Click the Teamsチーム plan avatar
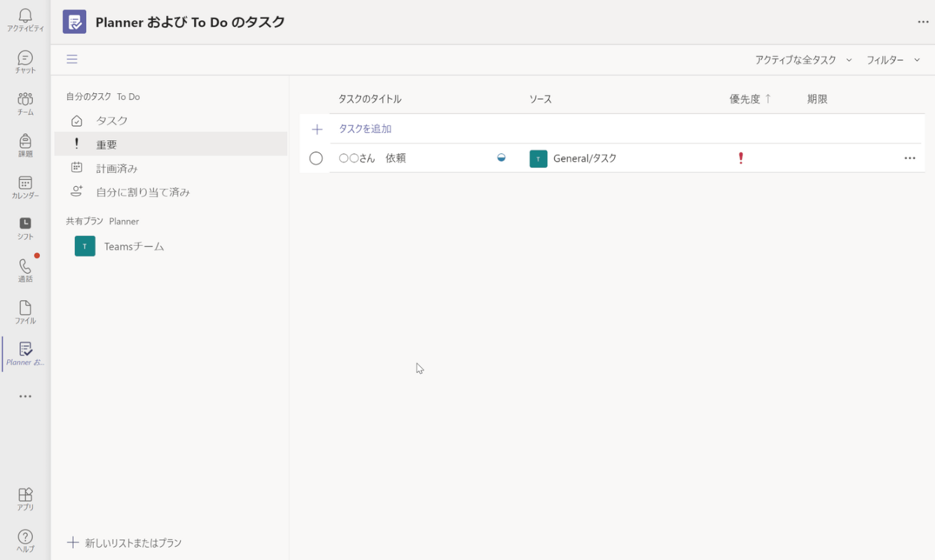This screenshot has height=560, width=935. (x=85, y=246)
